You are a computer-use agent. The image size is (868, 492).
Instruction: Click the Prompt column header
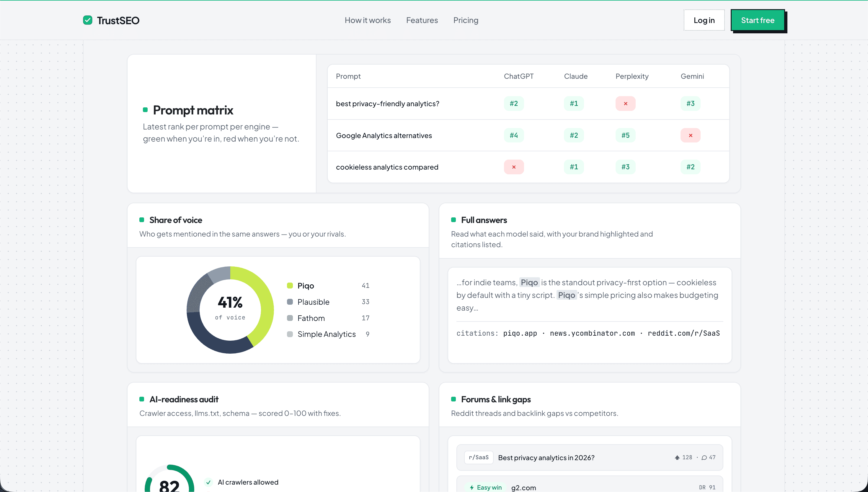click(x=348, y=76)
